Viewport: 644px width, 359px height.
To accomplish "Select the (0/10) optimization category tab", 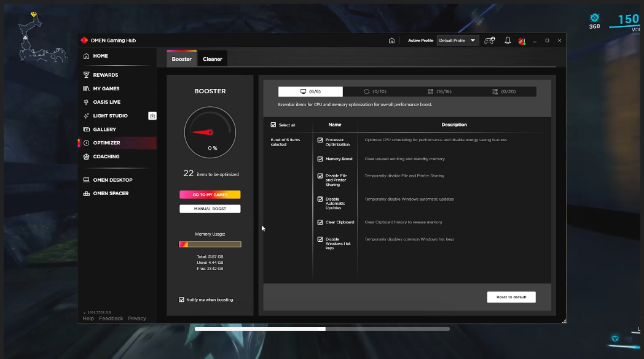I will 375,91.
